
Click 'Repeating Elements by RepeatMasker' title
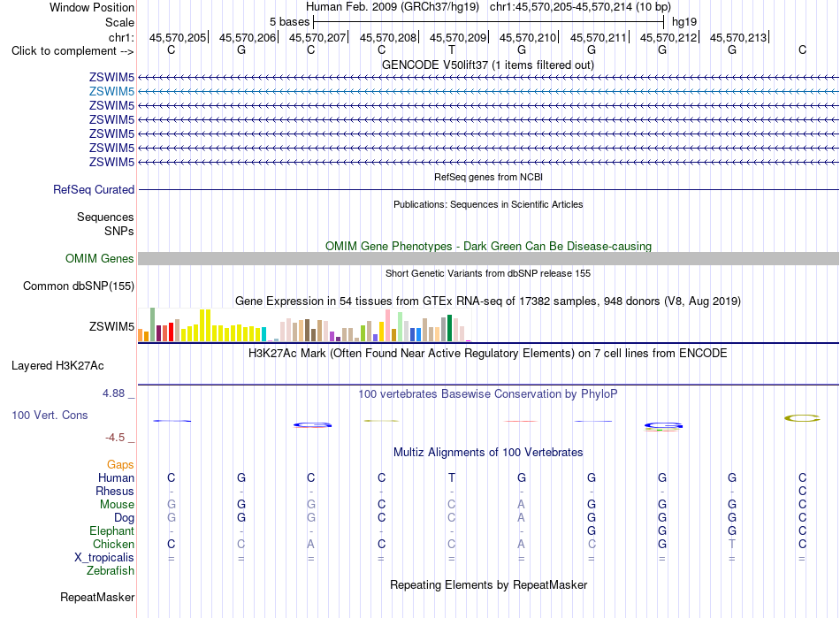coord(488,584)
